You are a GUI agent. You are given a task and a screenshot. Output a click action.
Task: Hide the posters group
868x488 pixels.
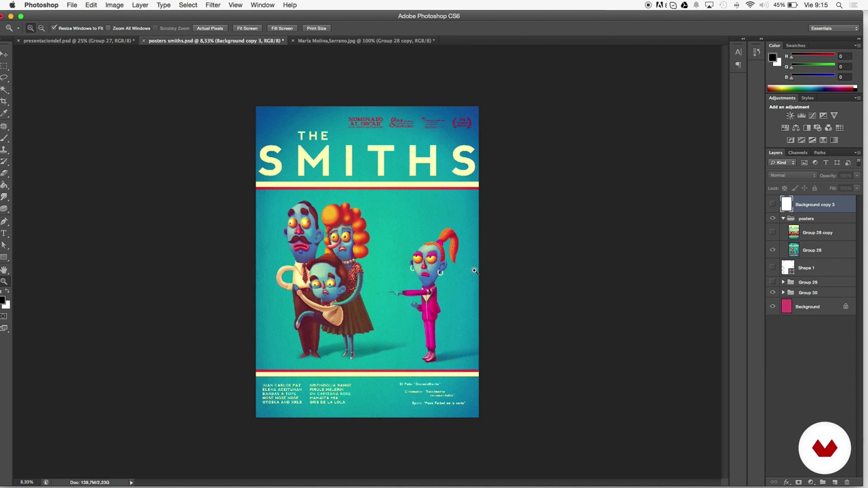coord(772,218)
